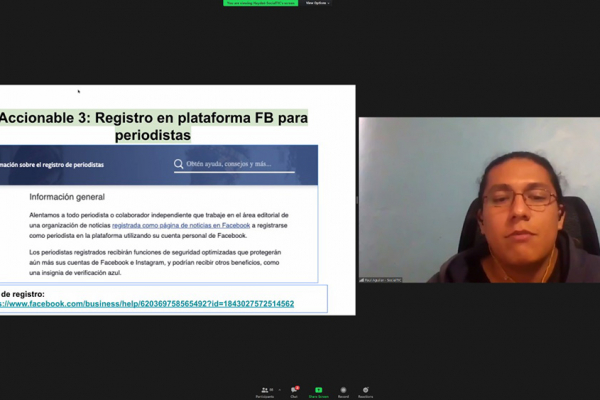Click the paragraph starting 'Alentamos a todo periodista'

pyautogui.click(x=159, y=225)
